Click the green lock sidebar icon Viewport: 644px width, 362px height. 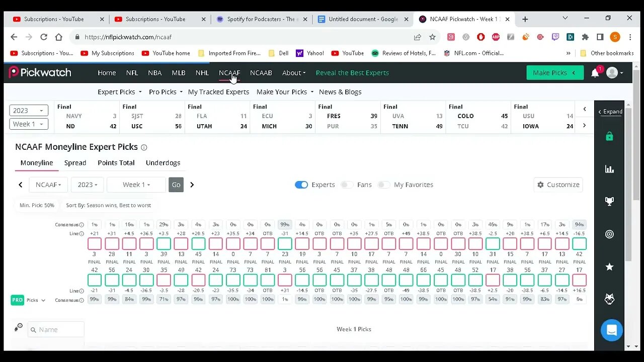[x=609, y=136]
